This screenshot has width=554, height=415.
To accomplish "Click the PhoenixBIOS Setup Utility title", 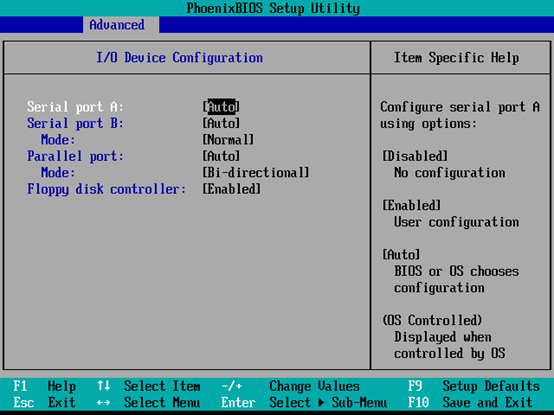I will pyautogui.click(x=273, y=8).
